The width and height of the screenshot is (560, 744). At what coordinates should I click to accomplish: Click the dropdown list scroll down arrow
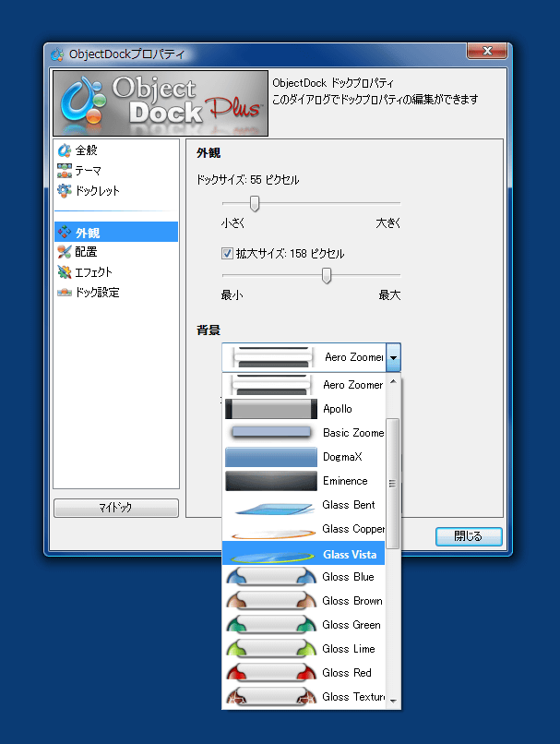click(393, 701)
